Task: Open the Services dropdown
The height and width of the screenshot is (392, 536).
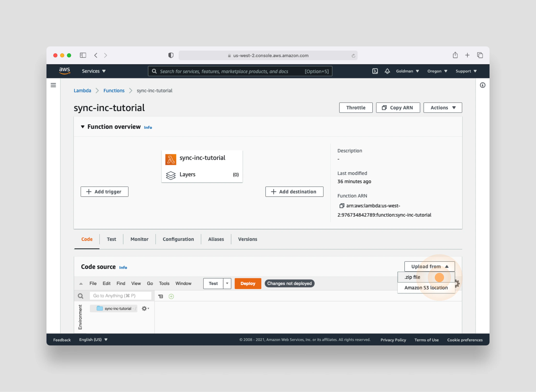Action: click(94, 71)
